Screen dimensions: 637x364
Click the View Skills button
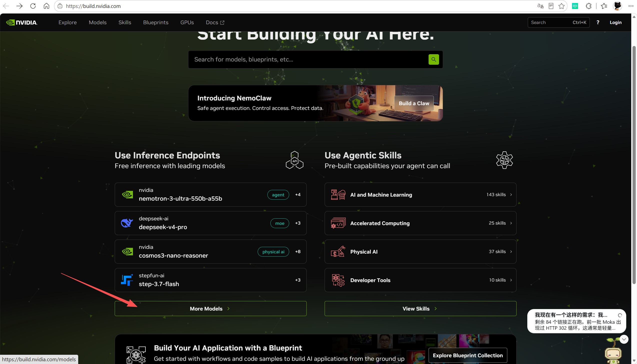click(x=420, y=309)
